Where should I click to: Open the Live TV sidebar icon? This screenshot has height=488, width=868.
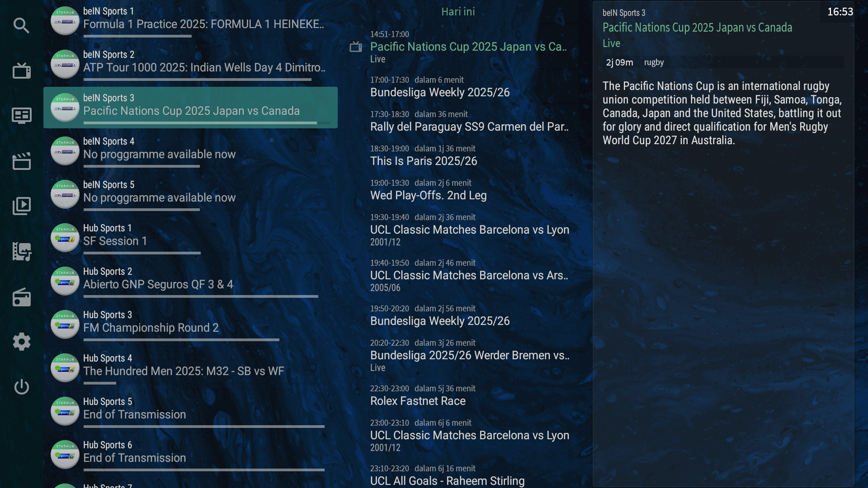point(21,70)
